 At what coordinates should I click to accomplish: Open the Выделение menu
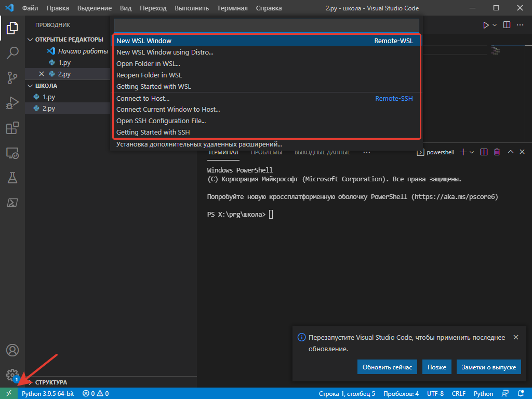pyautogui.click(x=95, y=8)
